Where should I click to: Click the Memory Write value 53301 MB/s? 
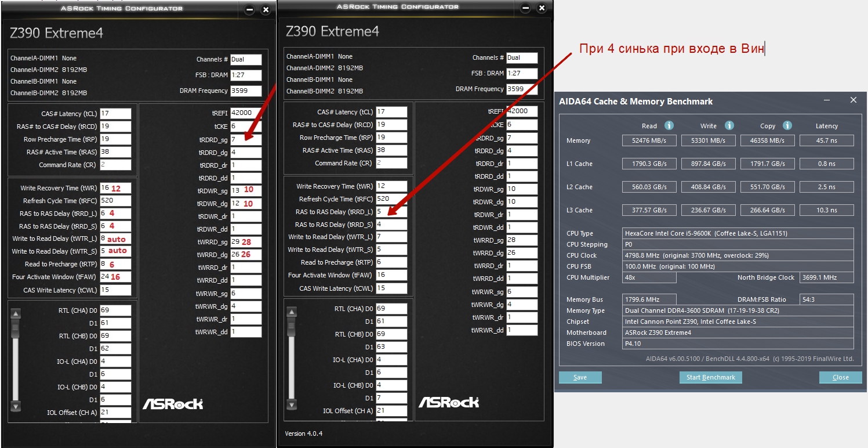709,140
